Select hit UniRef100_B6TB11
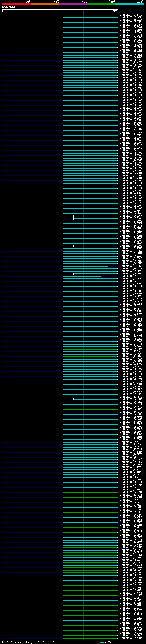This screenshot has width=146, height=644. coord(131,40)
